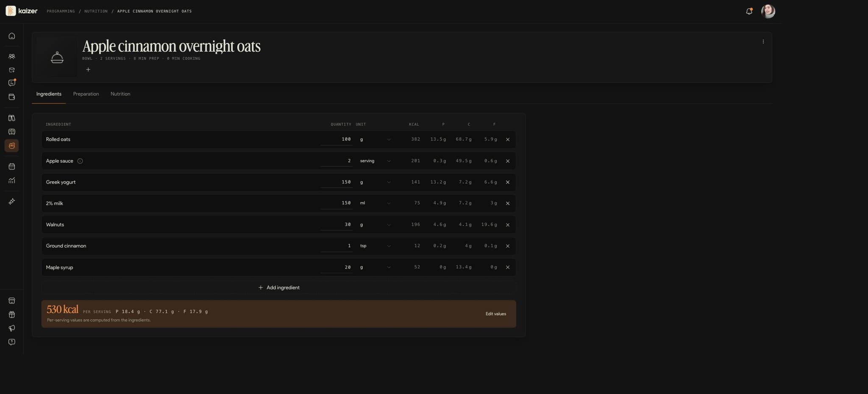Open the notifications bell
The height and width of the screenshot is (394, 868).
click(749, 11)
